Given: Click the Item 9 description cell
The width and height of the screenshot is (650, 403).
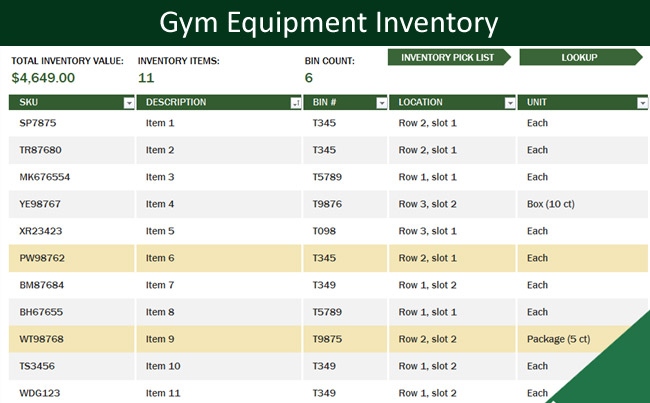Looking at the screenshot, I should tap(160, 339).
